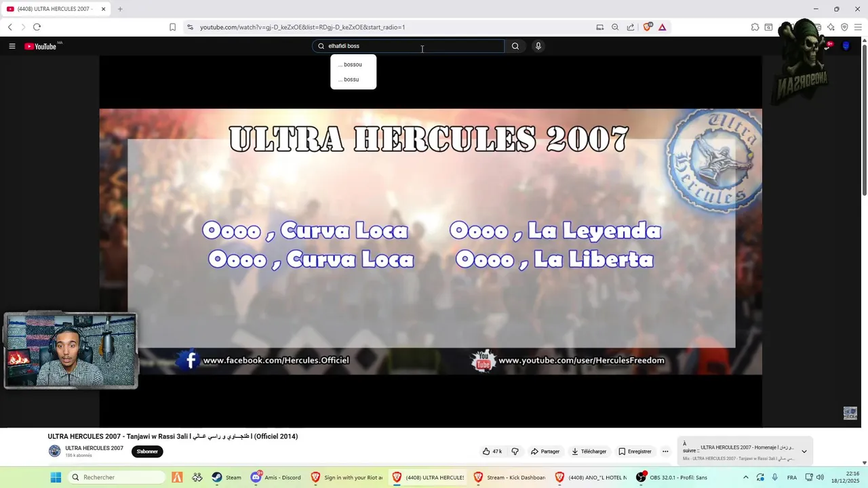Switch to OBS 32.0.1 taskbar window
This screenshot has width=868, height=488.
point(671,477)
